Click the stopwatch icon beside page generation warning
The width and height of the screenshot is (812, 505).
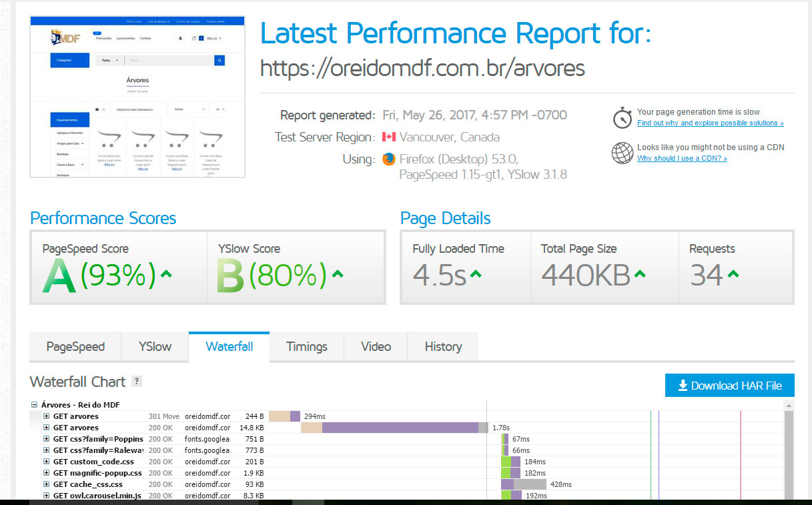(622, 117)
